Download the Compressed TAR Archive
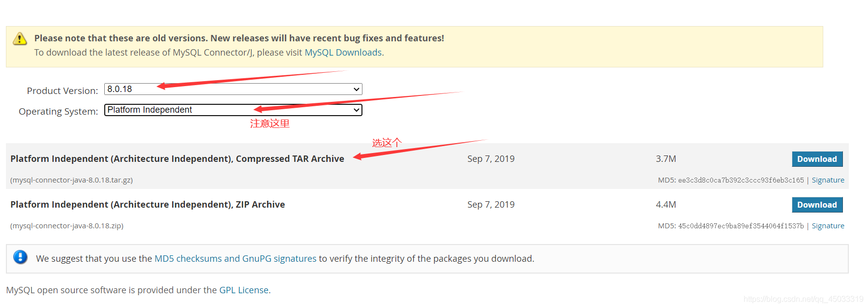Screen dimensions: 868x308 pyautogui.click(x=817, y=159)
